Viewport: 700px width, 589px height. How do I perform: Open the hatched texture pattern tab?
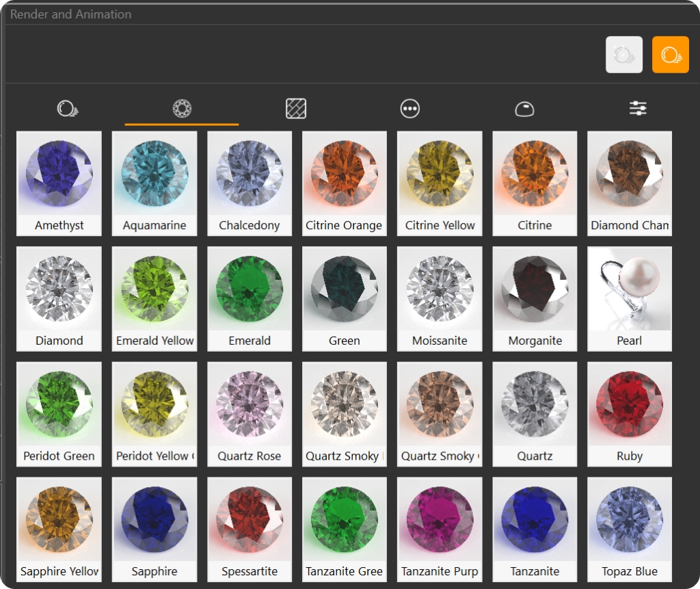click(296, 109)
